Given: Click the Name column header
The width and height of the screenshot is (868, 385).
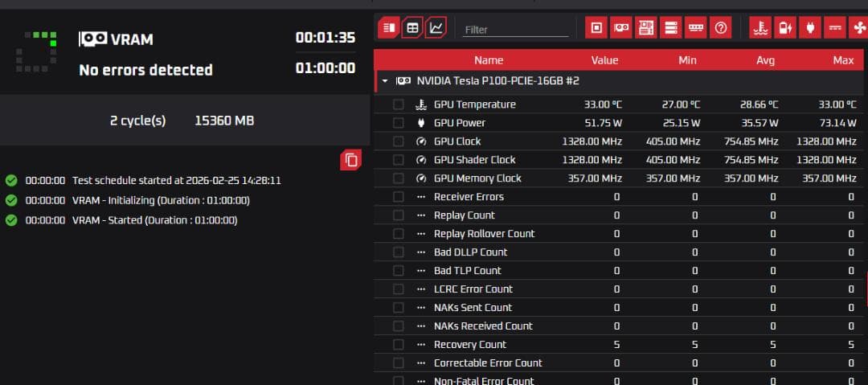Looking at the screenshot, I should click(x=489, y=60).
